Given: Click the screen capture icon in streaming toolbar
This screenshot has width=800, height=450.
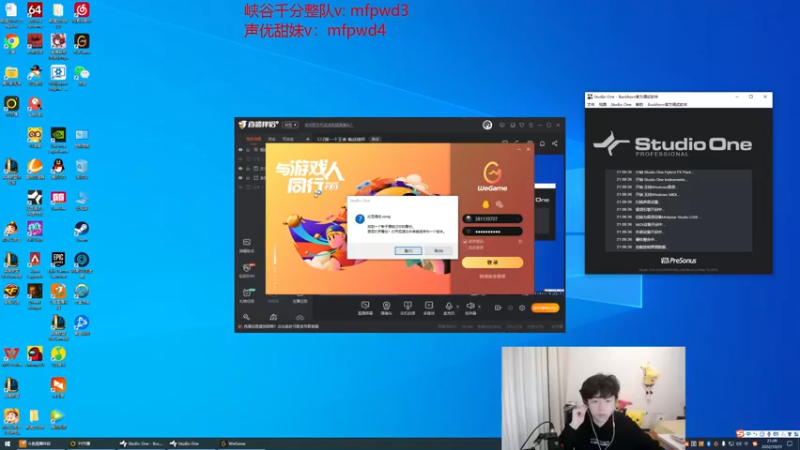Looking at the screenshot, I should coord(365,306).
